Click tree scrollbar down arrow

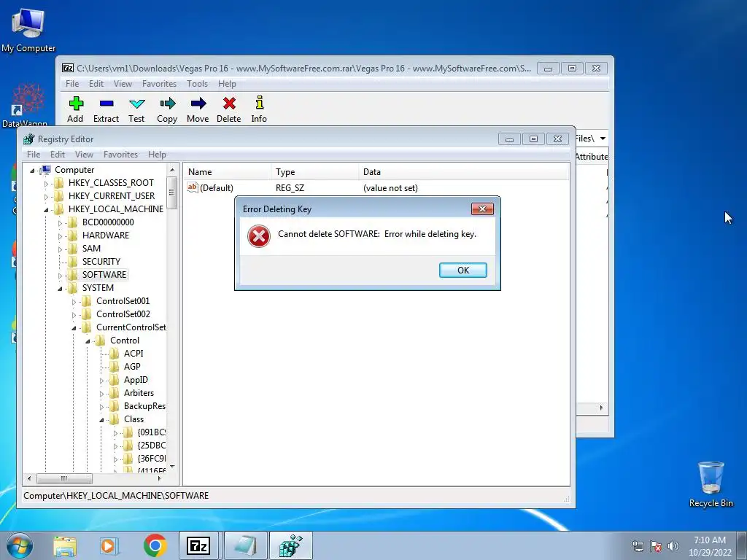click(172, 467)
